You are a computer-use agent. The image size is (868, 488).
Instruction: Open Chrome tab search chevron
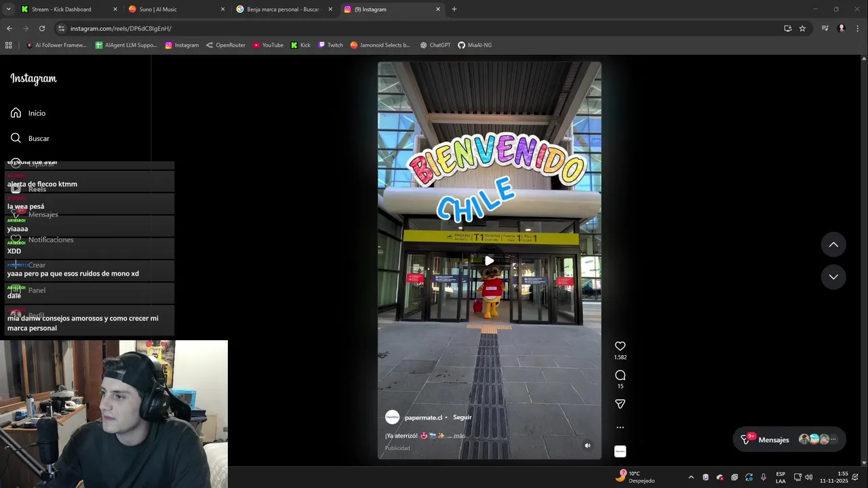click(x=9, y=9)
